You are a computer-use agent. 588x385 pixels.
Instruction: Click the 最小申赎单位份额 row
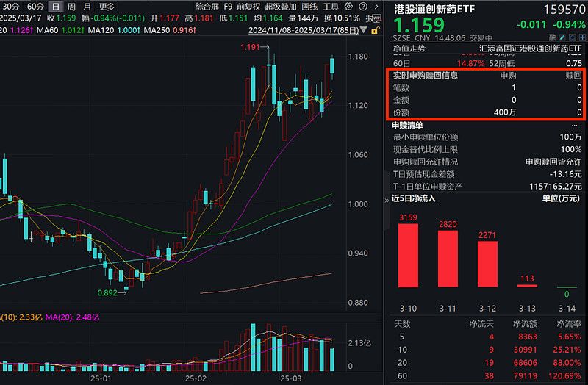pyautogui.click(x=487, y=137)
